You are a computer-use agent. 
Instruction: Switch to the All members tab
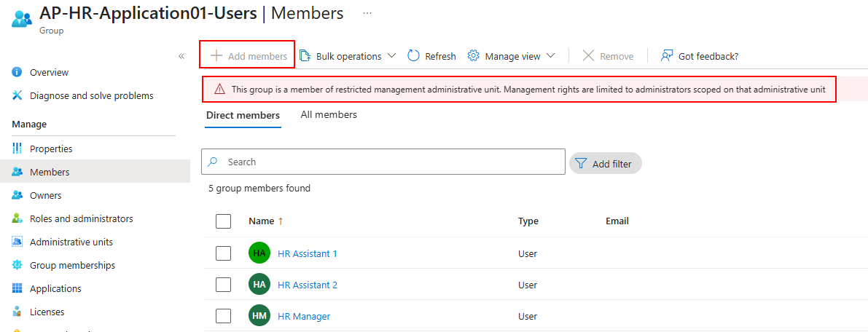(329, 114)
